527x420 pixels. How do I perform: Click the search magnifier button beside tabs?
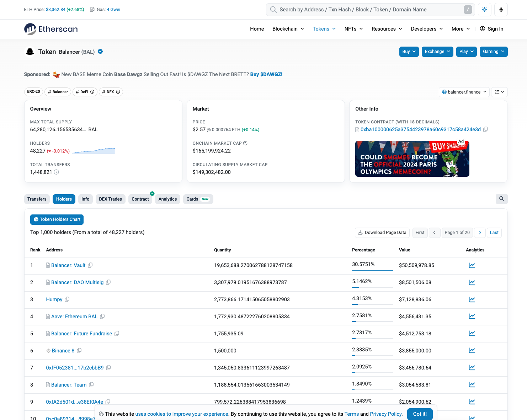(x=501, y=199)
